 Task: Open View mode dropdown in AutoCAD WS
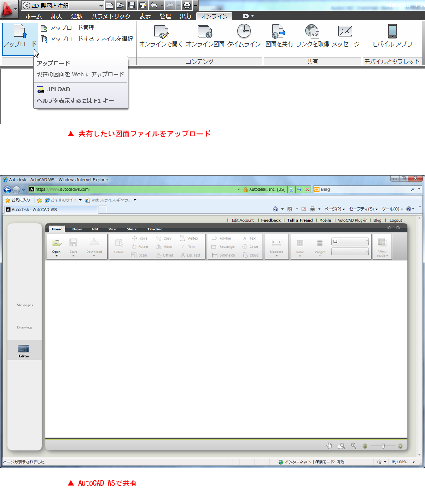[x=382, y=247]
